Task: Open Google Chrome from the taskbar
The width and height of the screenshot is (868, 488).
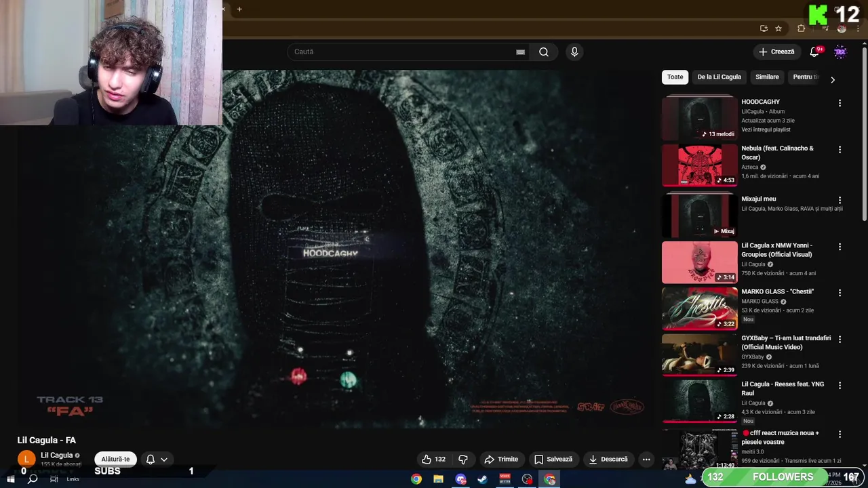Action: [x=416, y=479]
